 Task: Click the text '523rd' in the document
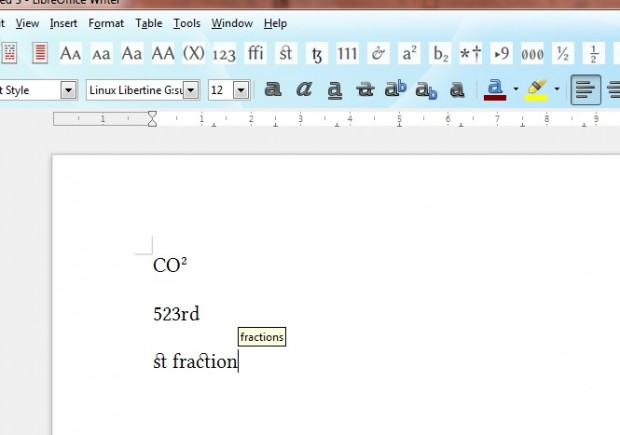(x=176, y=314)
